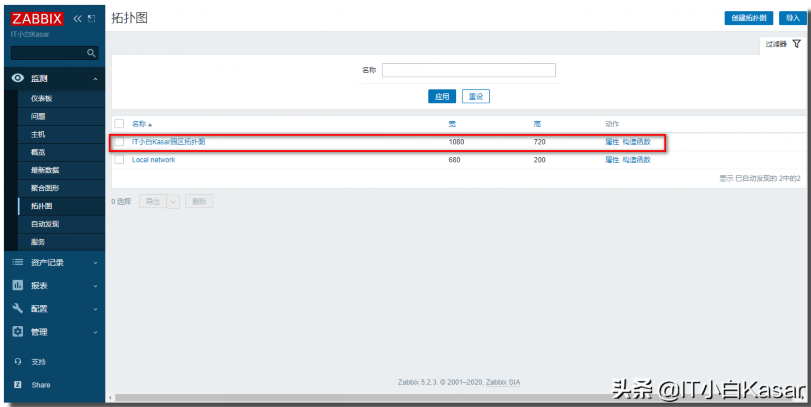This screenshot has width=811, height=407.
Task: Open the Local network map link
Action: pos(154,160)
